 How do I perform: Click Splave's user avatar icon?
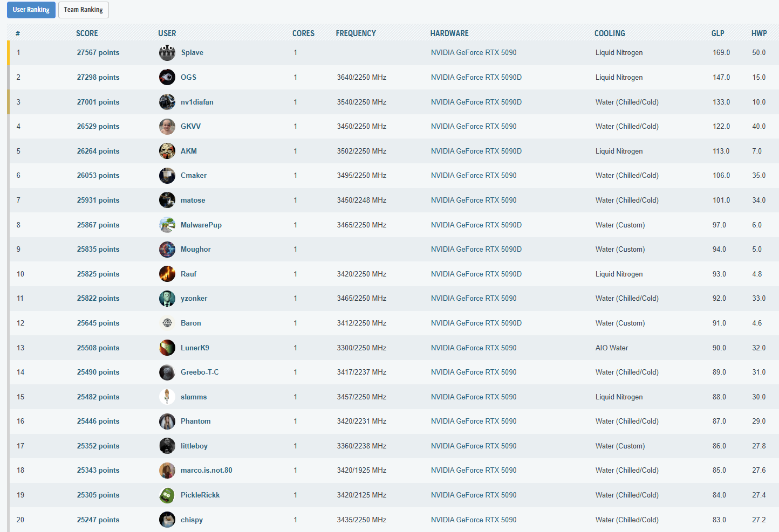point(167,53)
